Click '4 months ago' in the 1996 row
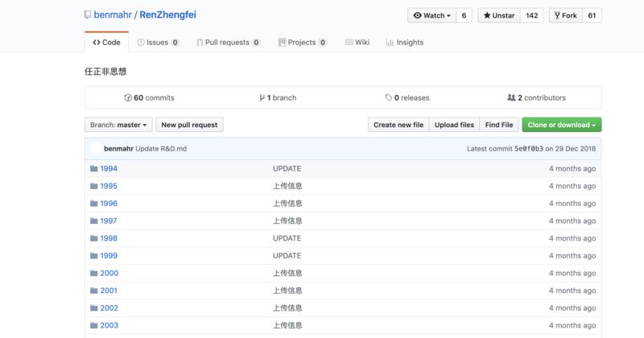 coord(572,204)
